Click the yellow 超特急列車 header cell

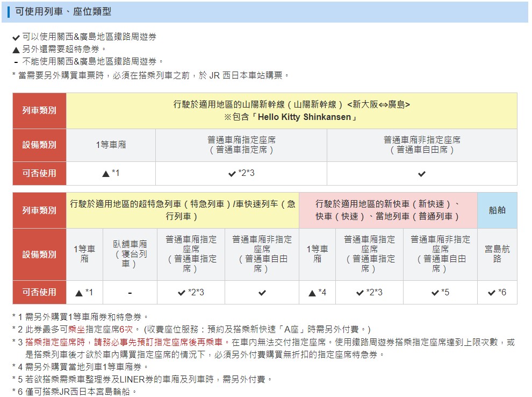pyautogui.click(x=183, y=210)
